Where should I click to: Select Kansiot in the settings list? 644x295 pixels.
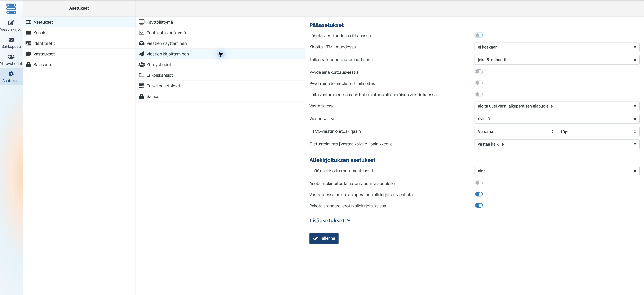tap(79, 33)
